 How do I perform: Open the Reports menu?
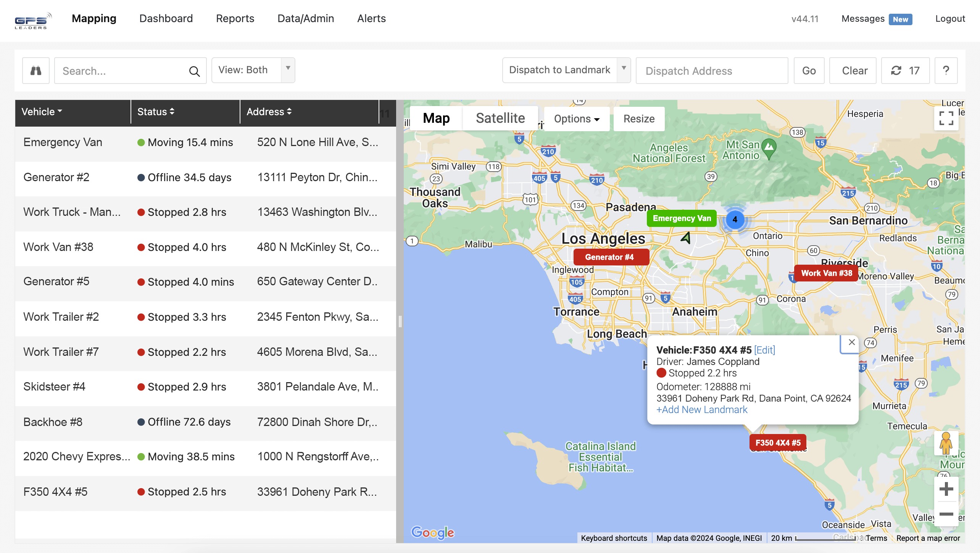click(x=235, y=18)
